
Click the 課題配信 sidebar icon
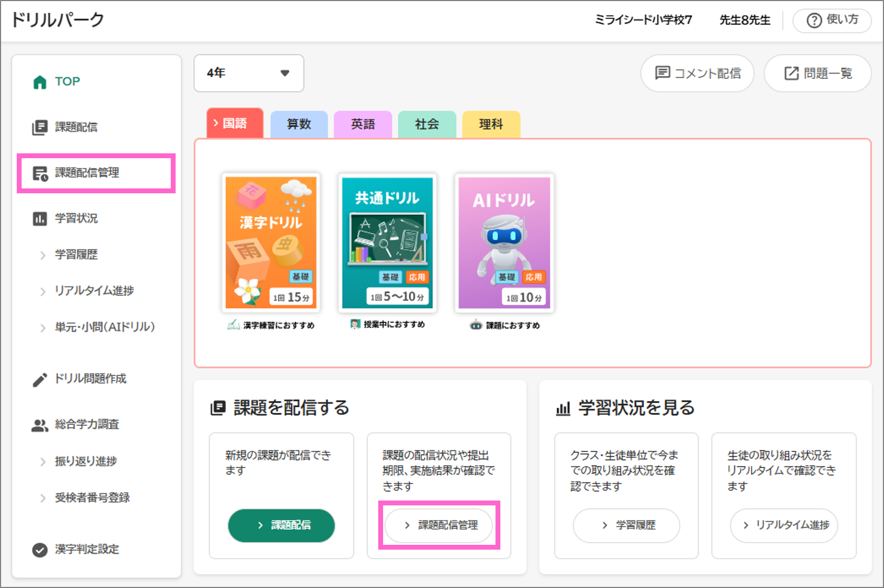click(x=40, y=127)
